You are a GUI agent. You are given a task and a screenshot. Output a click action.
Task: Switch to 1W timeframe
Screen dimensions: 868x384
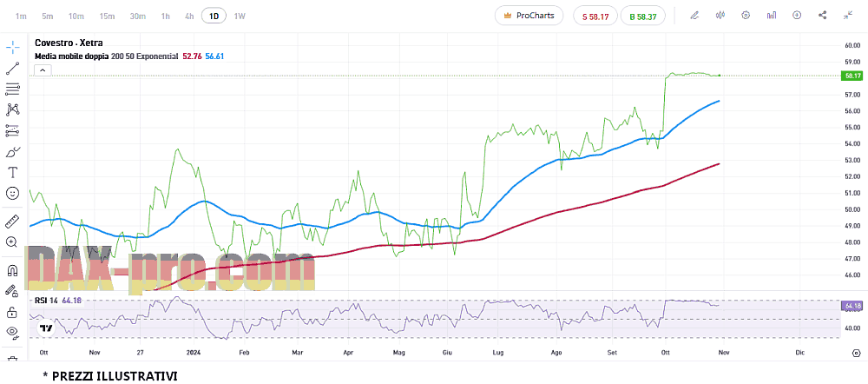pos(240,16)
